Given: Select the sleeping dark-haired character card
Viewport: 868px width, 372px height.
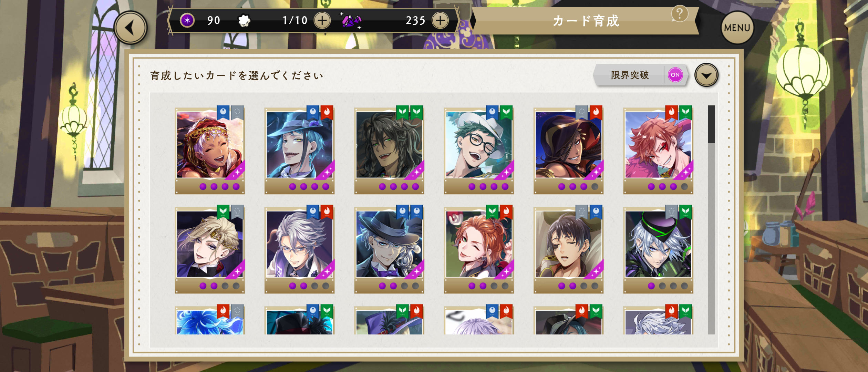Looking at the screenshot, I should click(x=568, y=249).
